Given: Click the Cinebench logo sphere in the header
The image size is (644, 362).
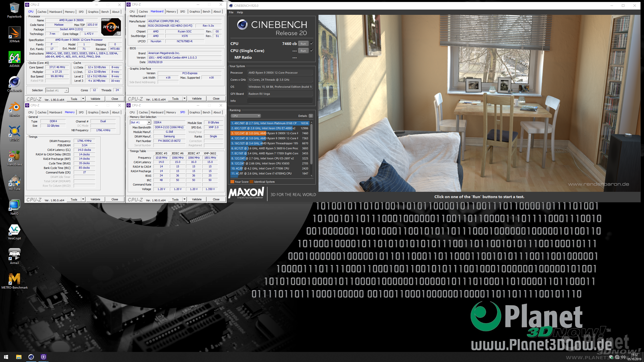Looking at the screenshot, I should (x=242, y=25).
